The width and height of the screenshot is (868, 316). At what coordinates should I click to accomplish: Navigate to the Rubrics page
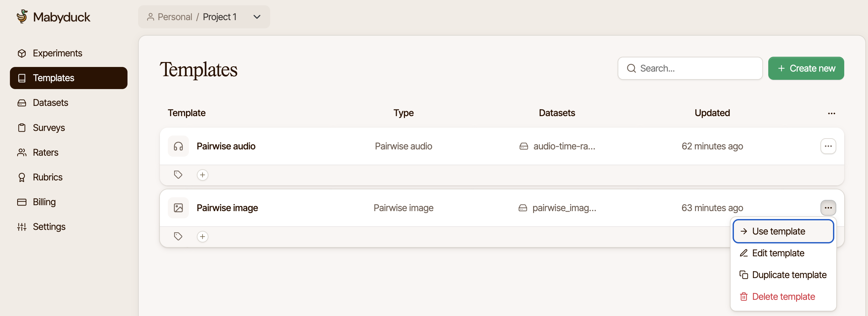(x=68, y=177)
